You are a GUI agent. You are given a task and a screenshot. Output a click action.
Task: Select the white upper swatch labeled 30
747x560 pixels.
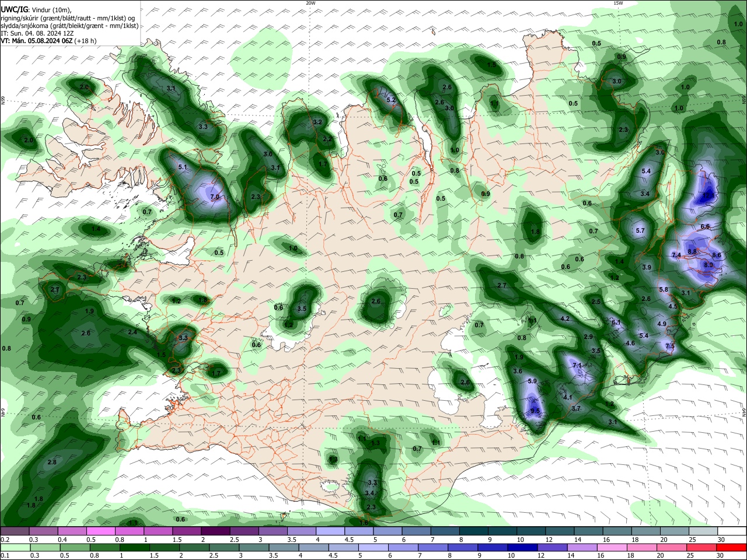(x=732, y=531)
